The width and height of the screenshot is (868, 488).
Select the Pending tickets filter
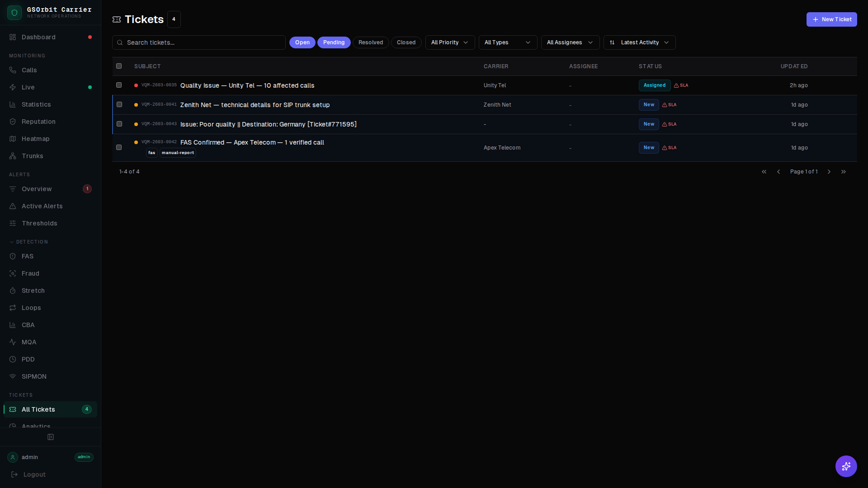[x=334, y=42]
